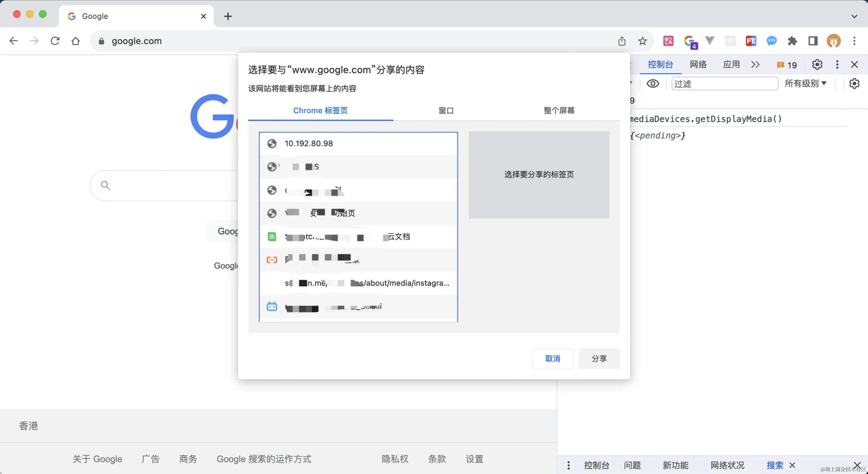The height and width of the screenshot is (474, 868).
Task: Click the translate extension icon
Action: click(x=668, y=41)
